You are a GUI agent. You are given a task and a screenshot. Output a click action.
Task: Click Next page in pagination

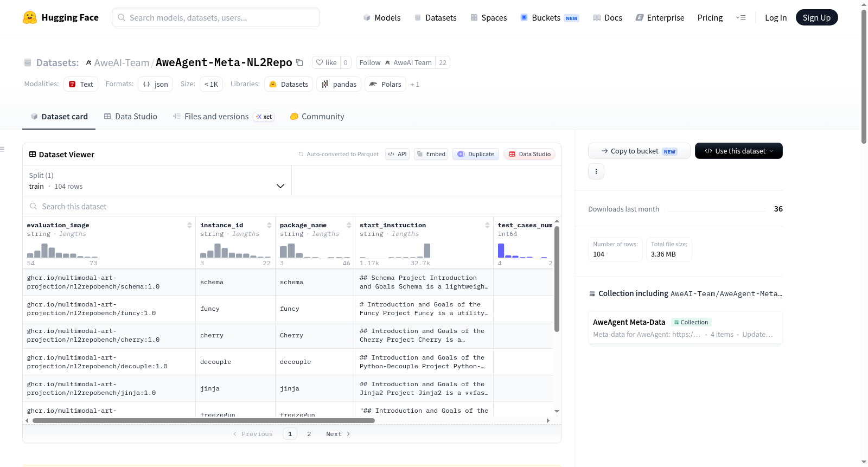pyautogui.click(x=338, y=434)
